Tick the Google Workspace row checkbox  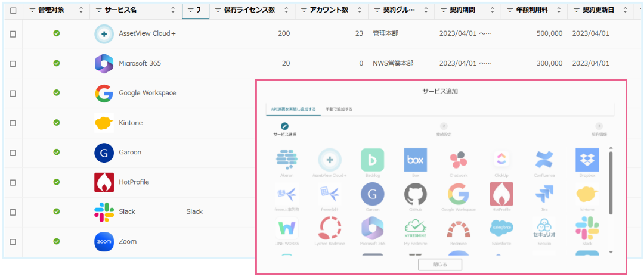[13, 93]
